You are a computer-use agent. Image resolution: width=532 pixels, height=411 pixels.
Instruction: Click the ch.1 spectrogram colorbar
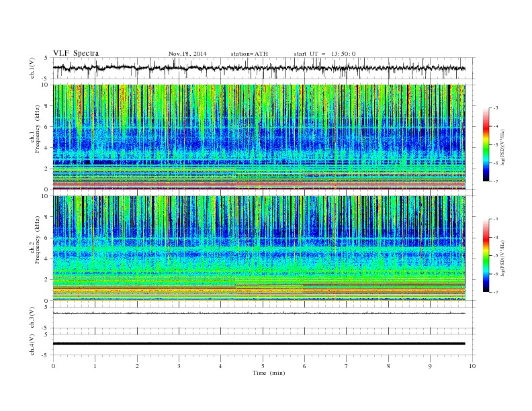point(486,144)
